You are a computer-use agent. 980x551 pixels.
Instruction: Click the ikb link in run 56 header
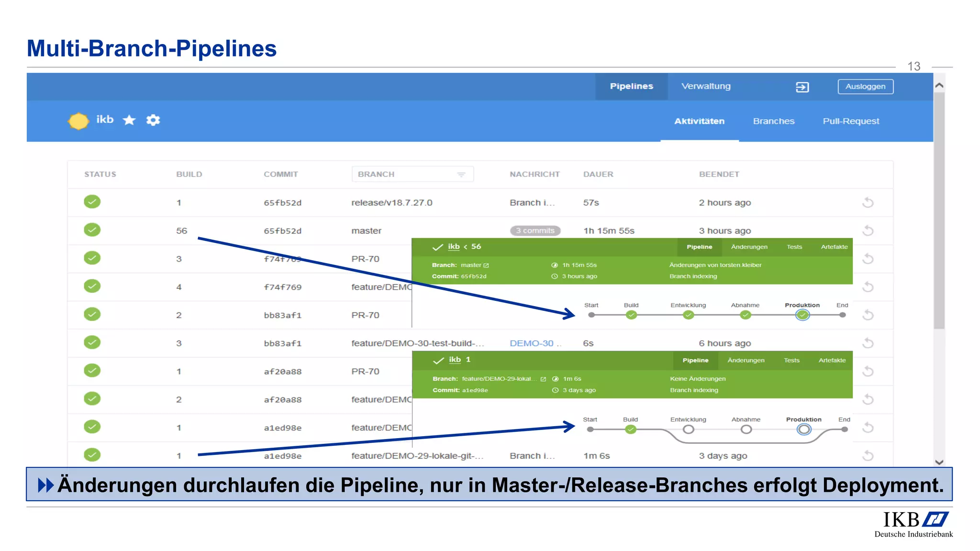coord(454,247)
